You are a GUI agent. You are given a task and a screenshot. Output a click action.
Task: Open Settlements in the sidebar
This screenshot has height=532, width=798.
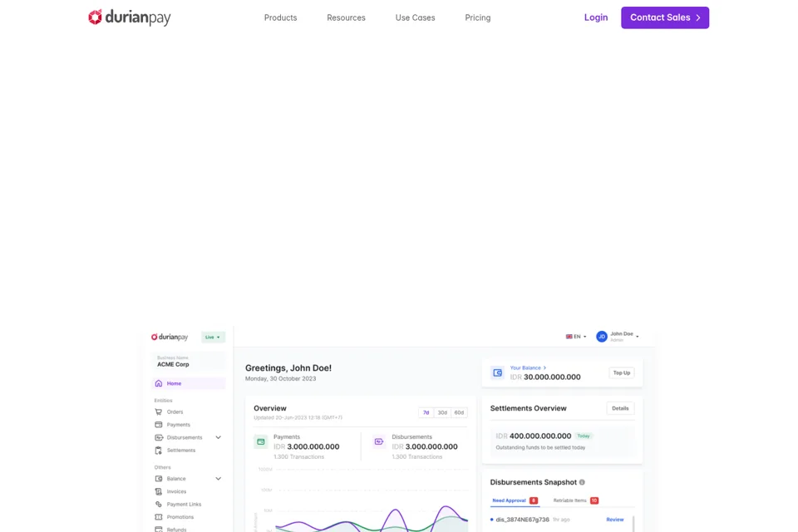coord(180,450)
